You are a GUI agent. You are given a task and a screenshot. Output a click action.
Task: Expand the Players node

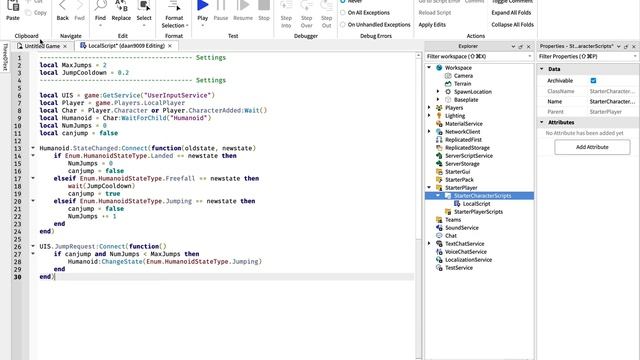(429, 108)
